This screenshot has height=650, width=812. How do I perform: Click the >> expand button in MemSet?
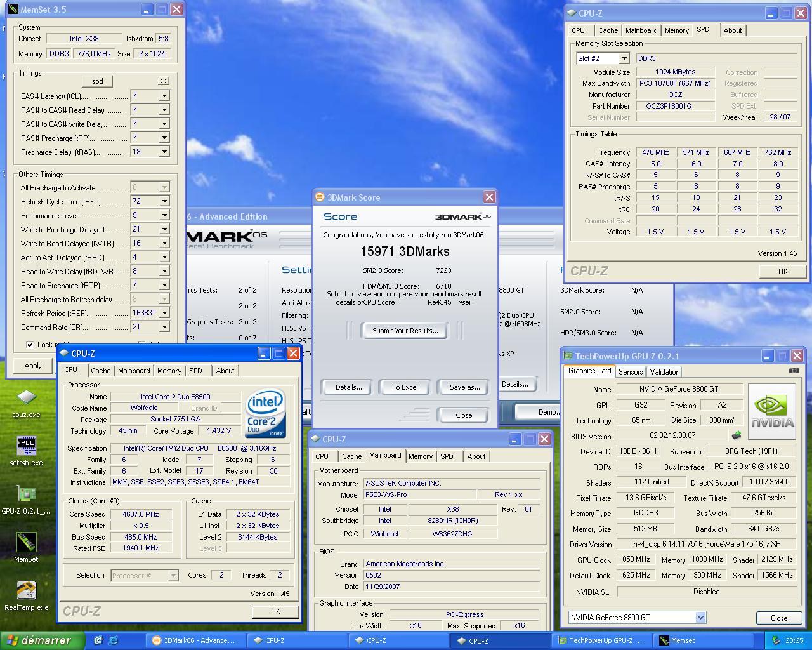coord(164,81)
